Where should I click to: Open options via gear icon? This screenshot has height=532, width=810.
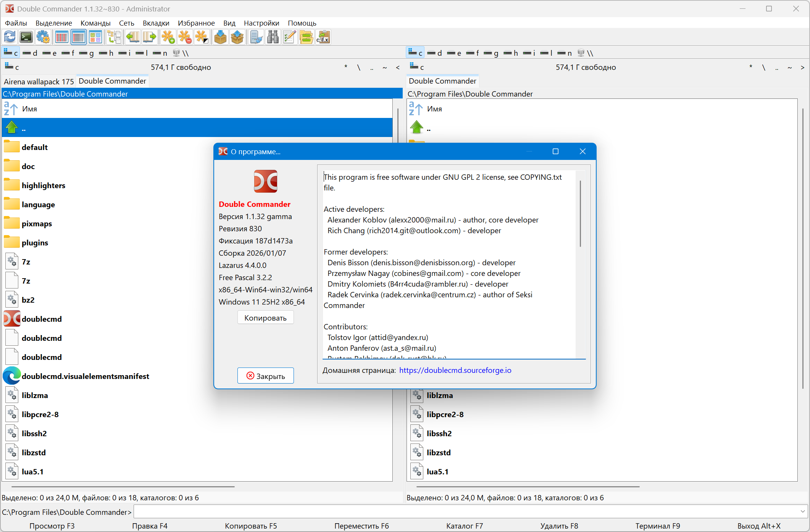coord(43,37)
